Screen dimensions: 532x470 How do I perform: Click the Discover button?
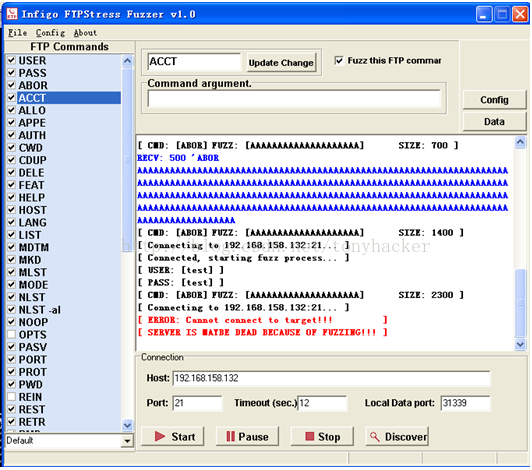coord(397,436)
